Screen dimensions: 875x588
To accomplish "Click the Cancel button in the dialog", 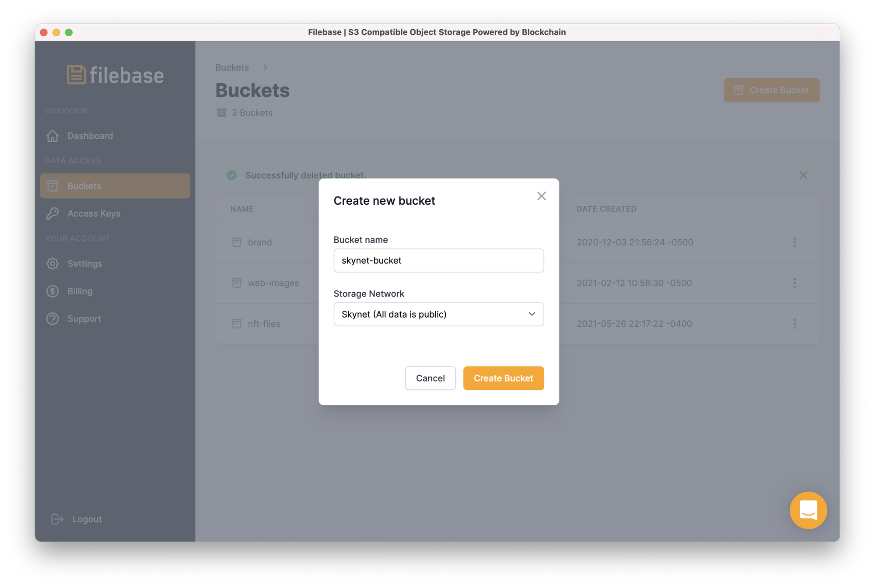I will (x=430, y=378).
